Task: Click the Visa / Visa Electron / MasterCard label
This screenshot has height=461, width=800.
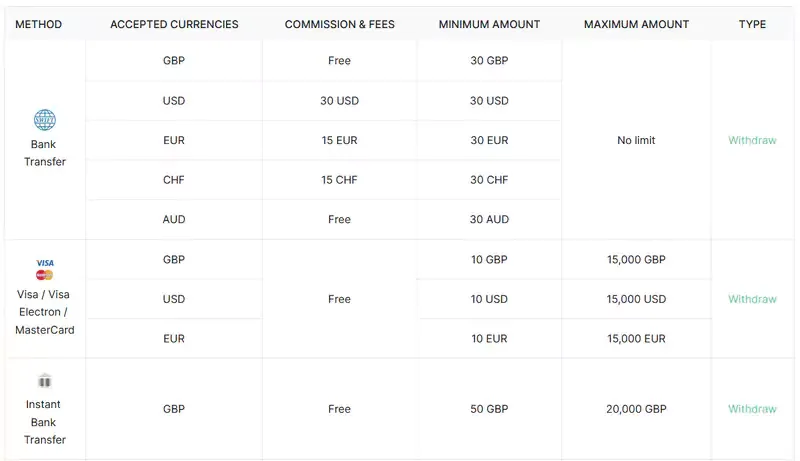Action: [x=45, y=312]
